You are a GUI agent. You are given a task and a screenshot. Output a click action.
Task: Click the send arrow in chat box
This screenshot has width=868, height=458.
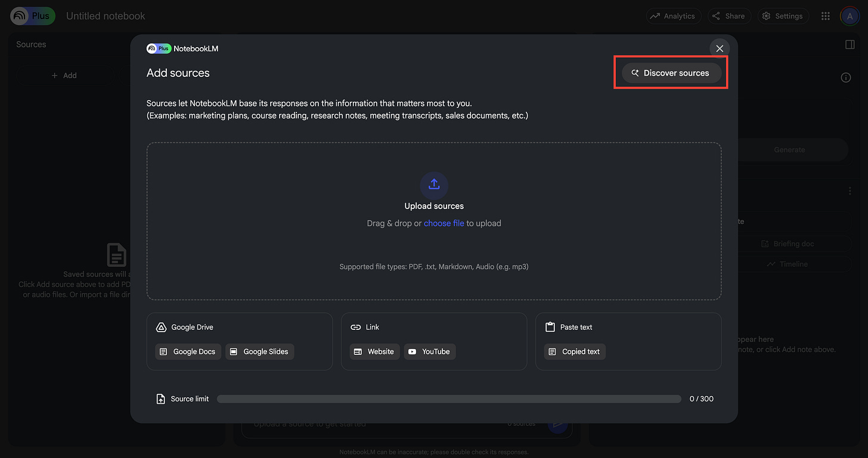(x=558, y=423)
